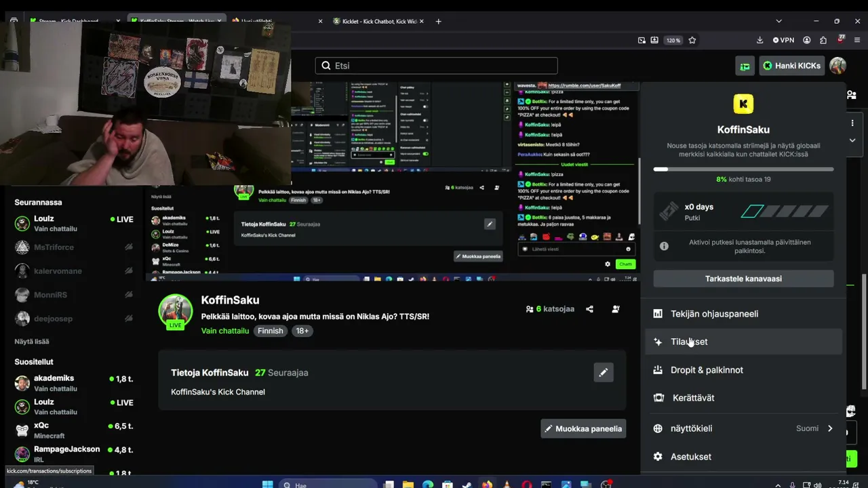The width and height of the screenshot is (868, 488).
Task: Focus the Etsi search field
Action: pyautogui.click(x=436, y=66)
